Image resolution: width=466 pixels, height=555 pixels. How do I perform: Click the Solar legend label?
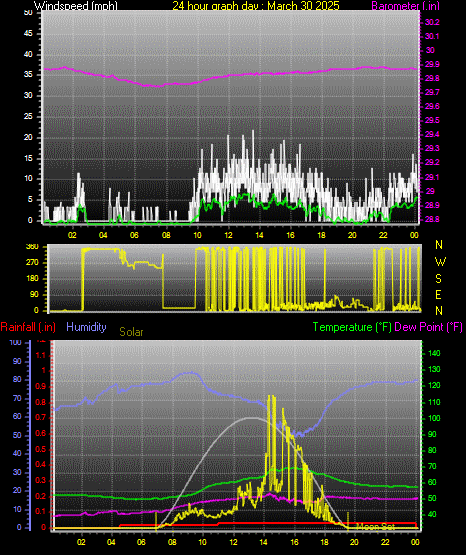pos(131,332)
